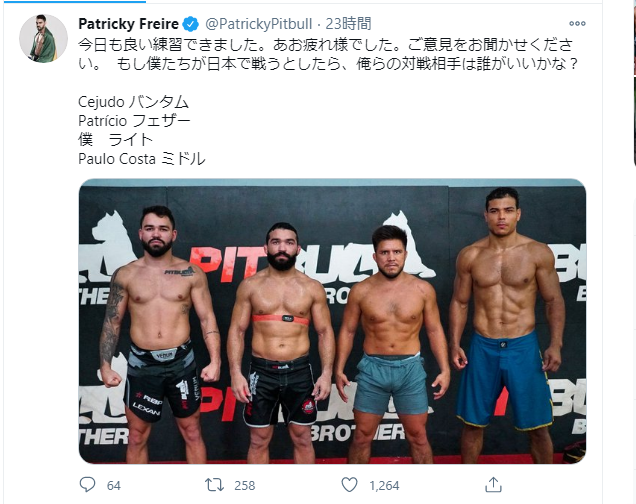The image size is (636, 504).
Task: Click the '僕 ライト' text line
Action: pos(115,139)
